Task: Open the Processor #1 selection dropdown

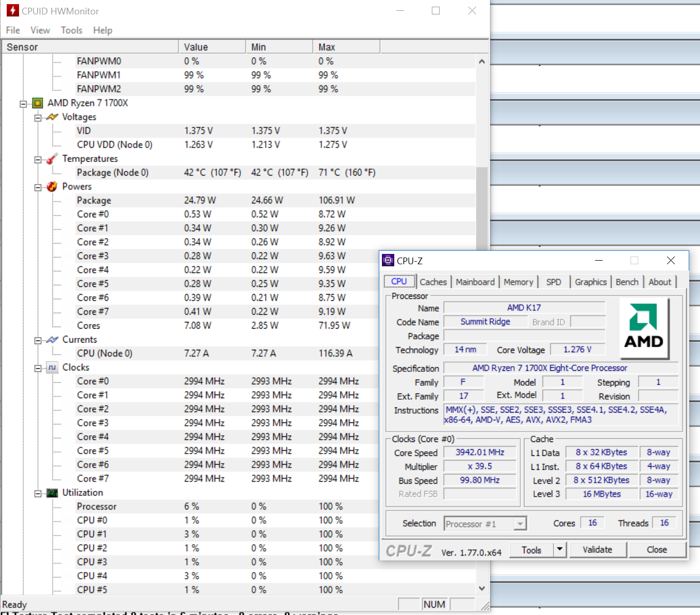Action: click(x=520, y=524)
